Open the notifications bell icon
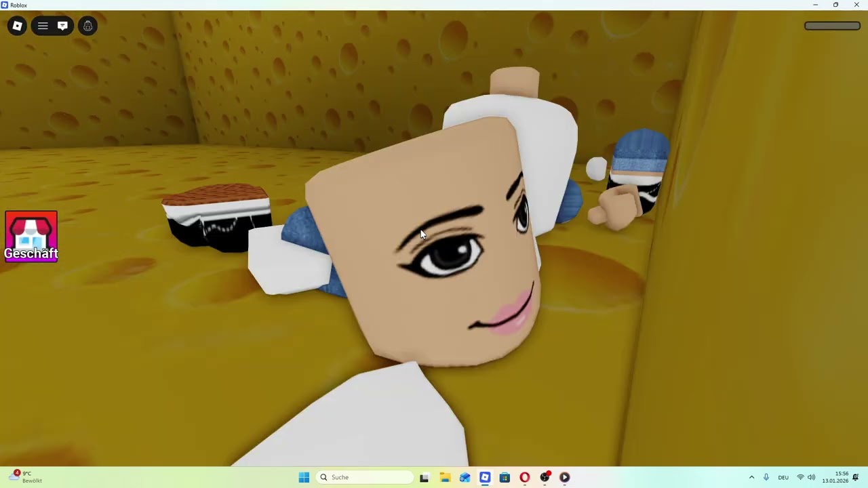 856,477
